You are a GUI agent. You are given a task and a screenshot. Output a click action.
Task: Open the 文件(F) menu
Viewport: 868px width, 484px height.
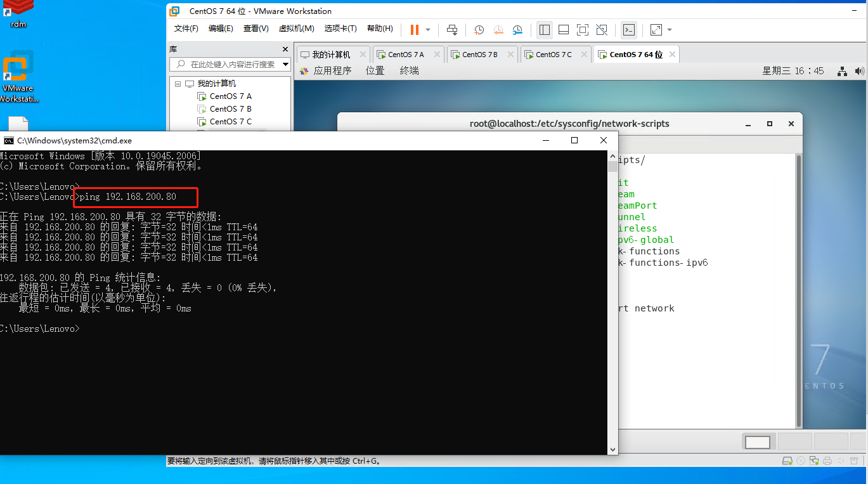click(x=186, y=29)
